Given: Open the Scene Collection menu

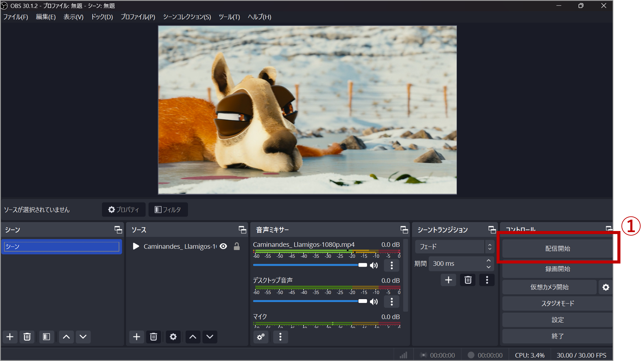Looking at the screenshot, I should coord(187,17).
